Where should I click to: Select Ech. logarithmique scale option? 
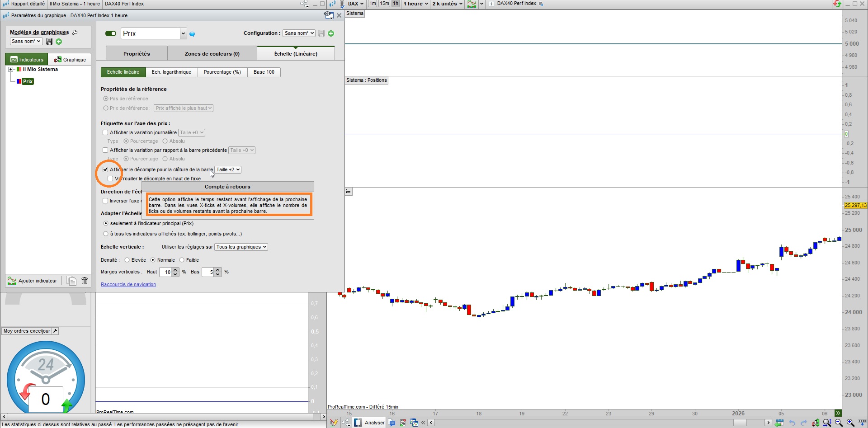click(x=171, y=72)
